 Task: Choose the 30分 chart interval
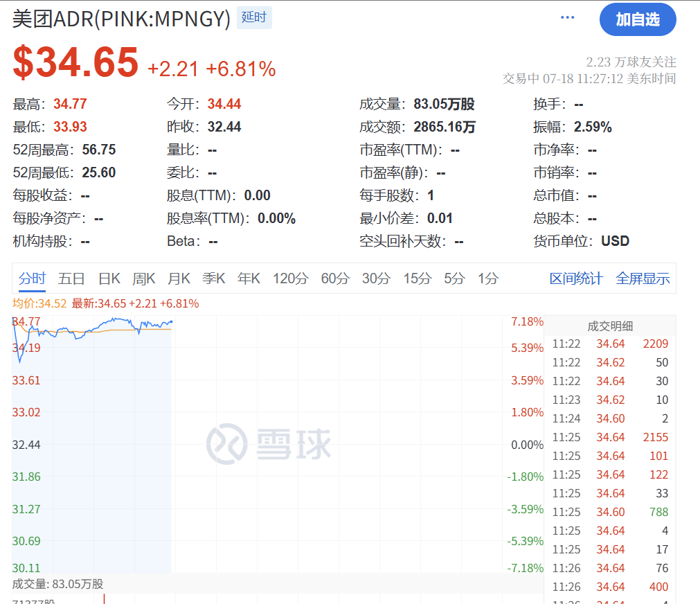[376, 279]
